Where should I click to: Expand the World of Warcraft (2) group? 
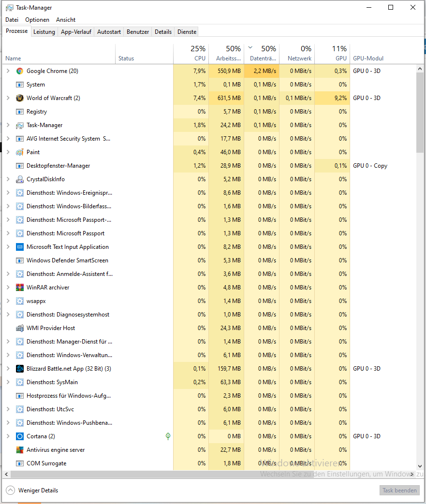tap(8, 98)
